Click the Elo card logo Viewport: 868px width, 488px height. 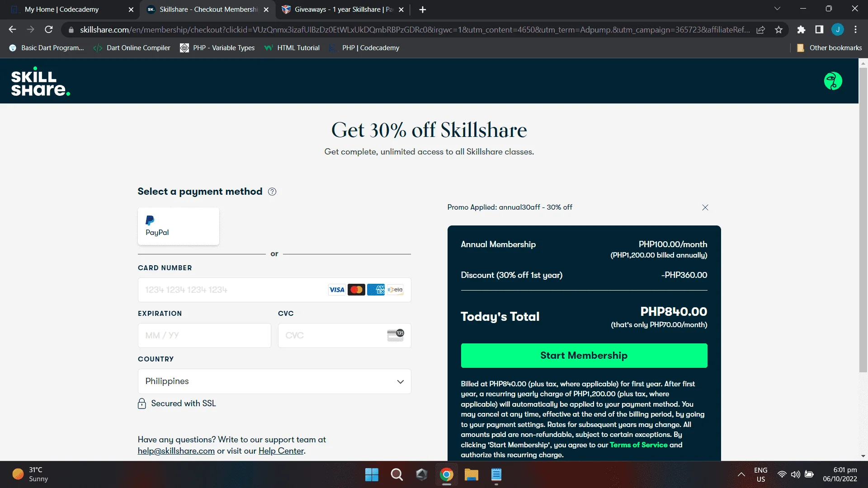click(x=395, y=290)
